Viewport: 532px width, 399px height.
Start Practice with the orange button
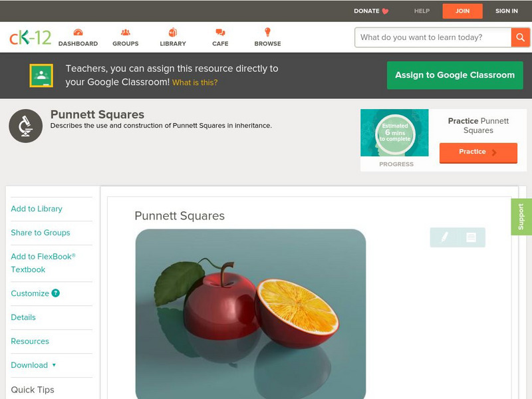point(478,152)
